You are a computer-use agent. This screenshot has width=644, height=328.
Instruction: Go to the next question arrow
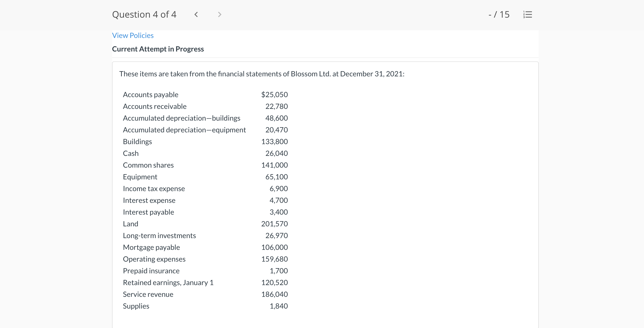(x=219, y=14)
